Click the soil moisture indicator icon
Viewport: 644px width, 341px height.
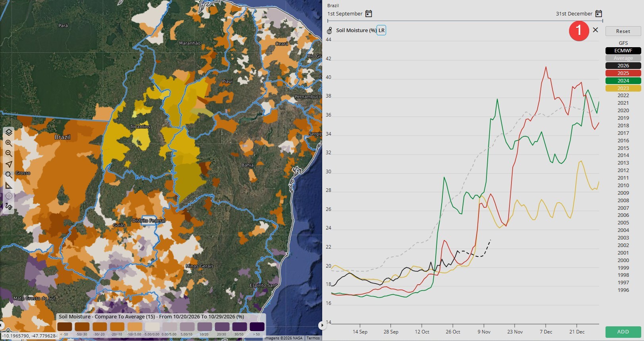(x=329, y=31)
